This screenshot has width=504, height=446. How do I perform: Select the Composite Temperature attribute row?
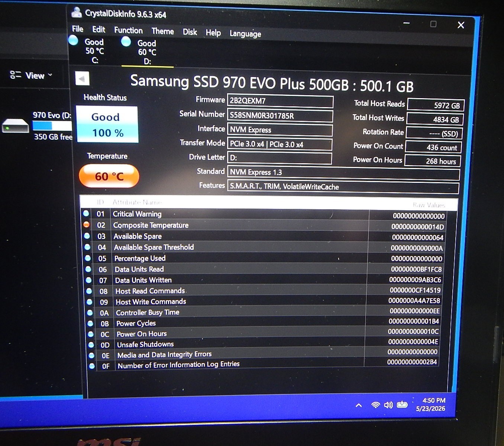pos(264,226)
